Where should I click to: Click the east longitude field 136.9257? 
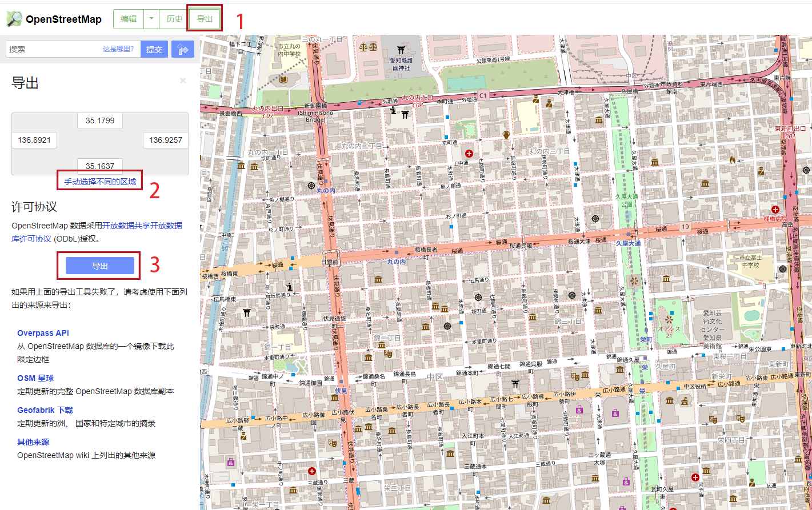coord(166,140)
